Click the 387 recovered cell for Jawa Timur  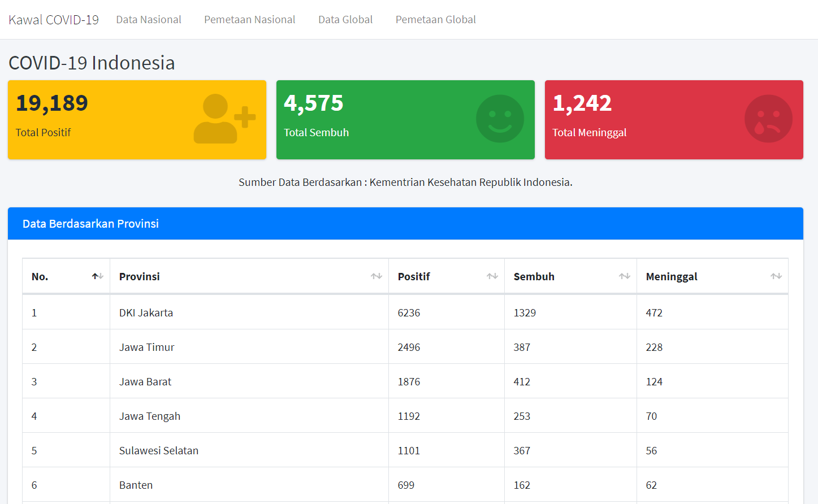tap(571, 347)
